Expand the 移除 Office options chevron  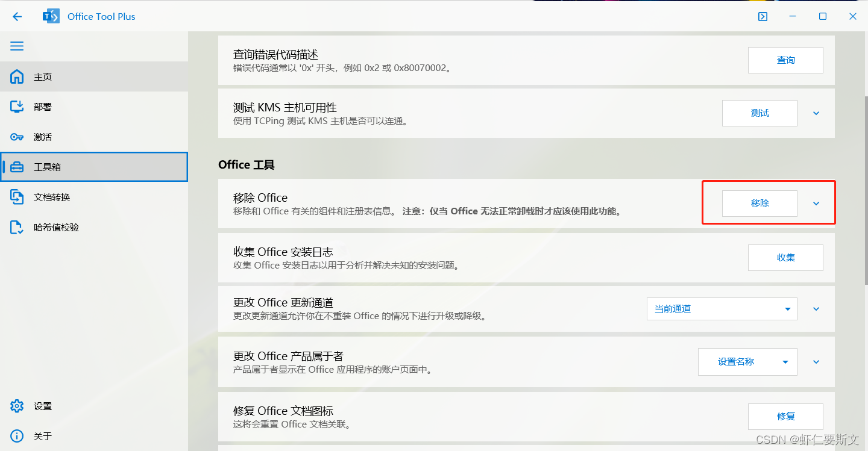click(x=816, y=204)
